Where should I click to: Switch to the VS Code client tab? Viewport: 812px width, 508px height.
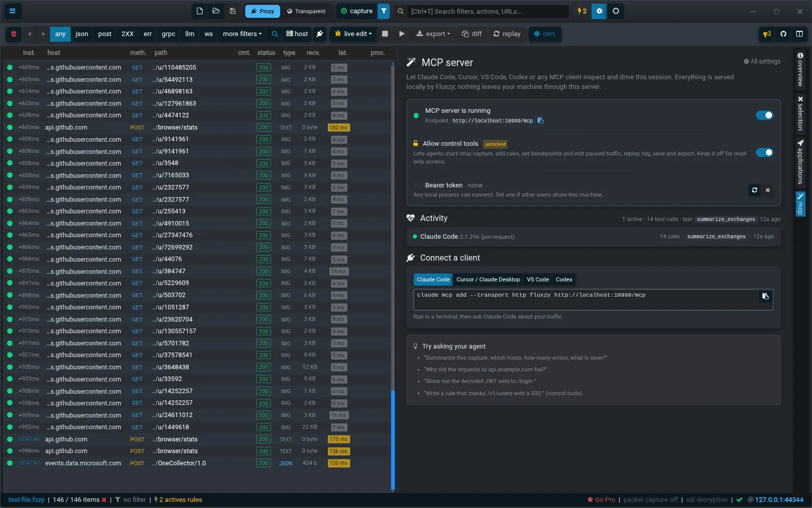point(537,279)
